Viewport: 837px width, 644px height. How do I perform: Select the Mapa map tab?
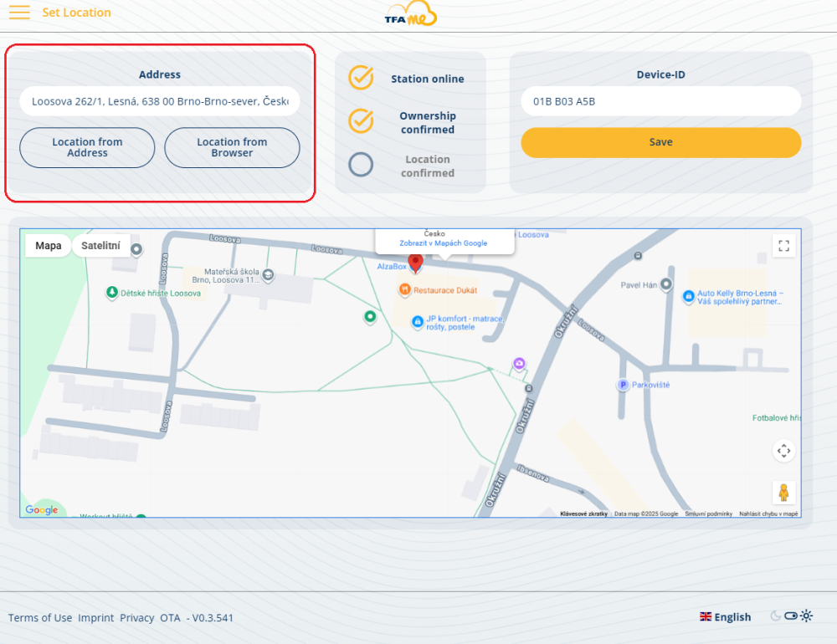[49, 246]
